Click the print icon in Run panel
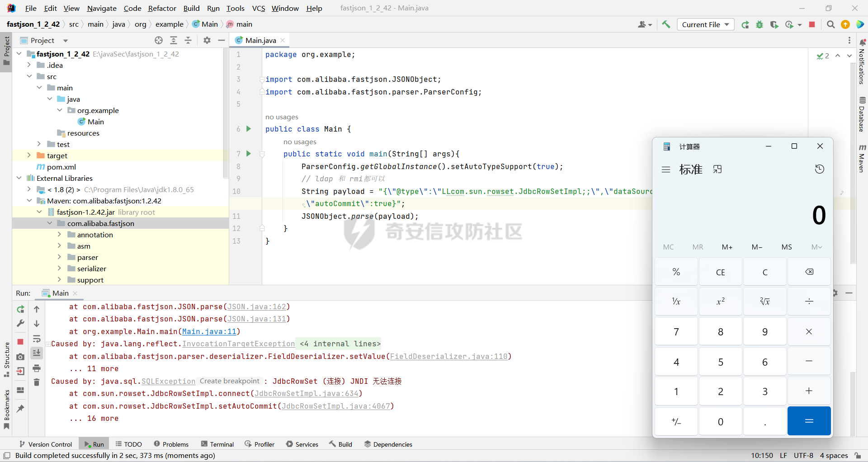The width and height of the screenshot is (868, 462). click(37, 368)
